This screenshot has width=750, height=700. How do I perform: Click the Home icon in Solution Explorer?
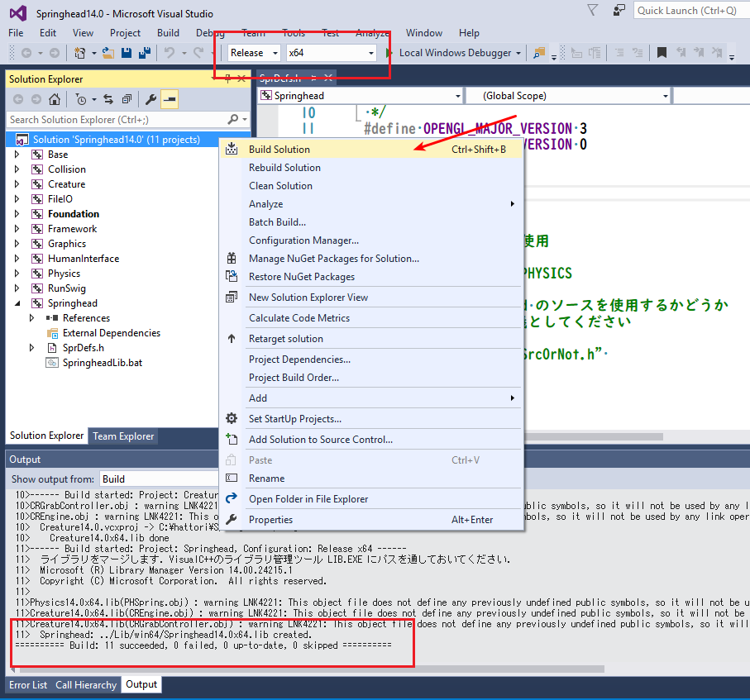pos(55,99)
